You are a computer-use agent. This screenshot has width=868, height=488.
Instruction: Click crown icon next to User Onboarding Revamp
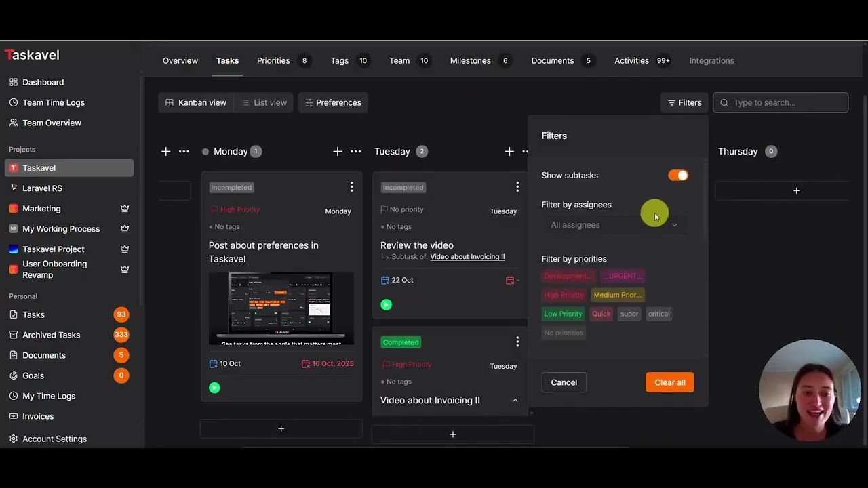pyautogui.click(x=125, y=269)
